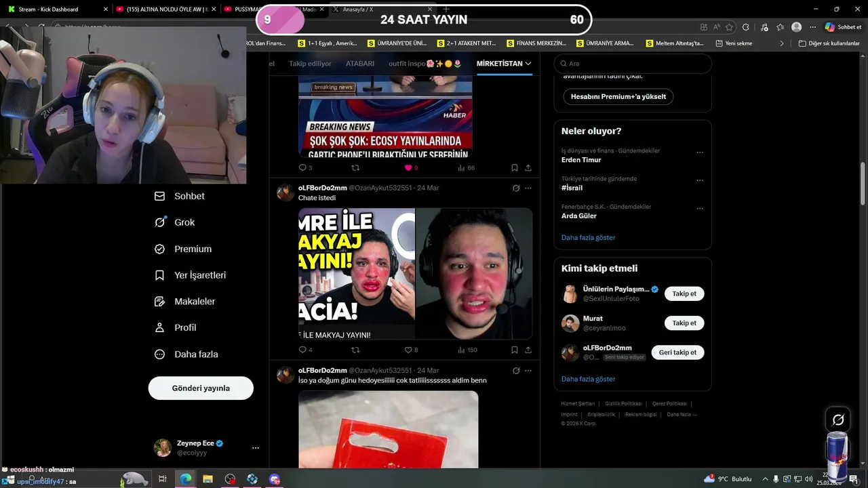Viewport: 868px width, 488px height.
Task: Switch to Anasayfa / X browser tab
Action: point(384,9)
